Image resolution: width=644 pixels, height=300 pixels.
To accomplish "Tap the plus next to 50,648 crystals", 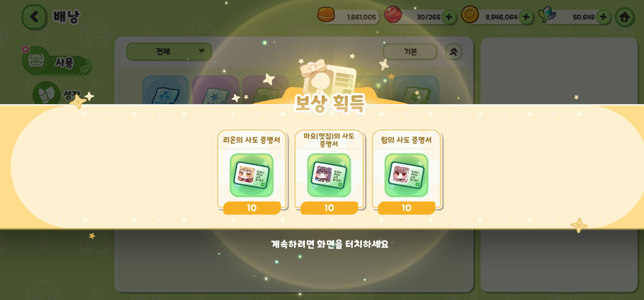I will coord(603,17).
